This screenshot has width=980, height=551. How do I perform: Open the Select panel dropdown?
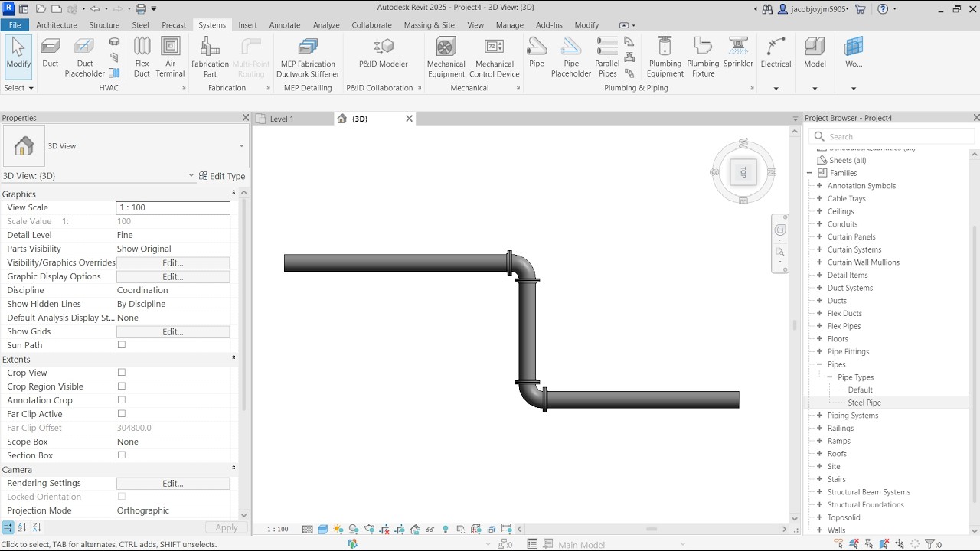[19, 88]
